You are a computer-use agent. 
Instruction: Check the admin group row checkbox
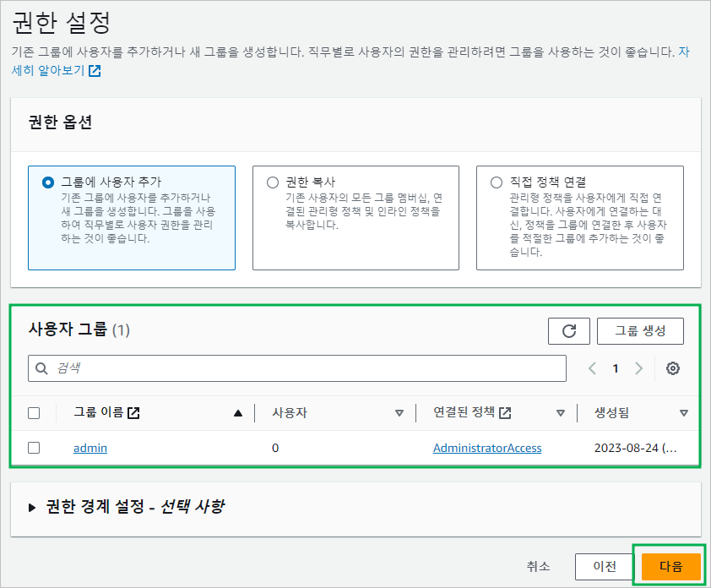34,448
